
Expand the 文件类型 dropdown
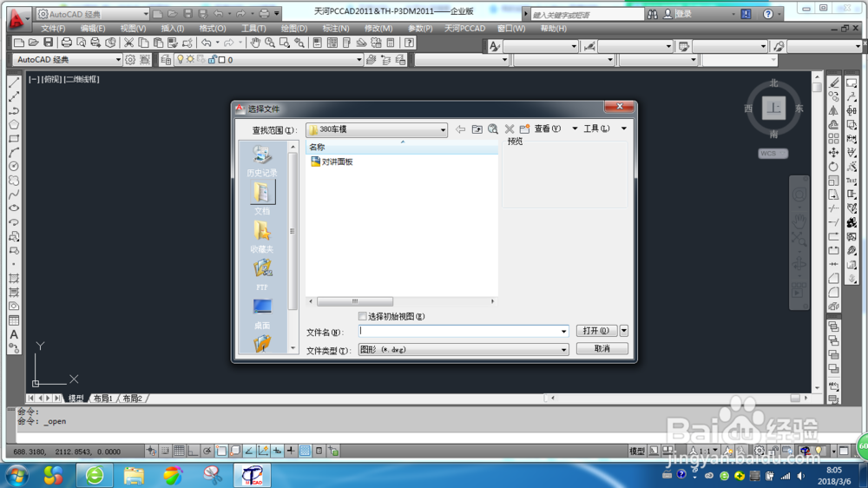pyautogui.click(x=563, y=350)
